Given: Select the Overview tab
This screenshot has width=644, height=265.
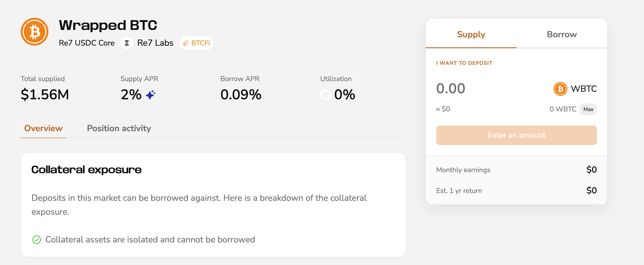Looking at the screenshot, I should click(43, 128).
